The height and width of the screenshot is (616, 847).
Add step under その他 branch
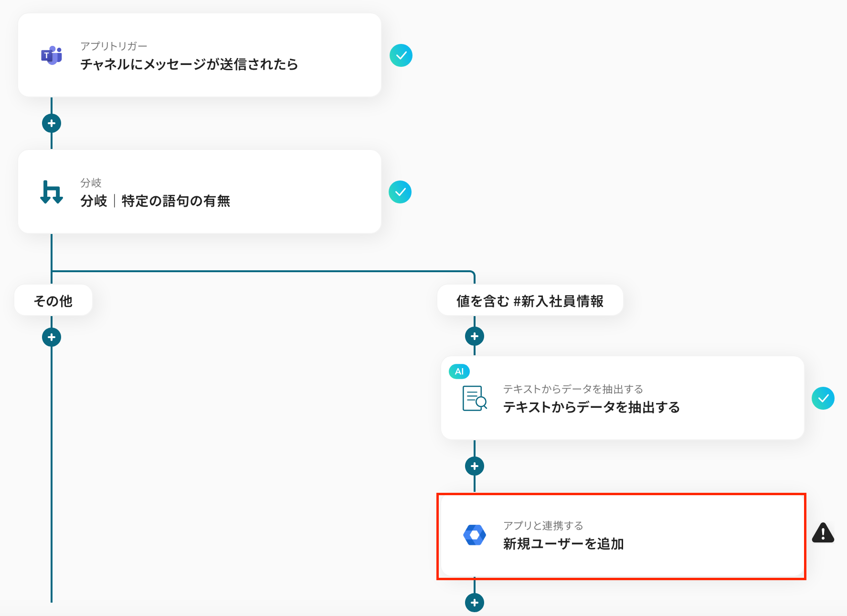click(x=52, y=337)
